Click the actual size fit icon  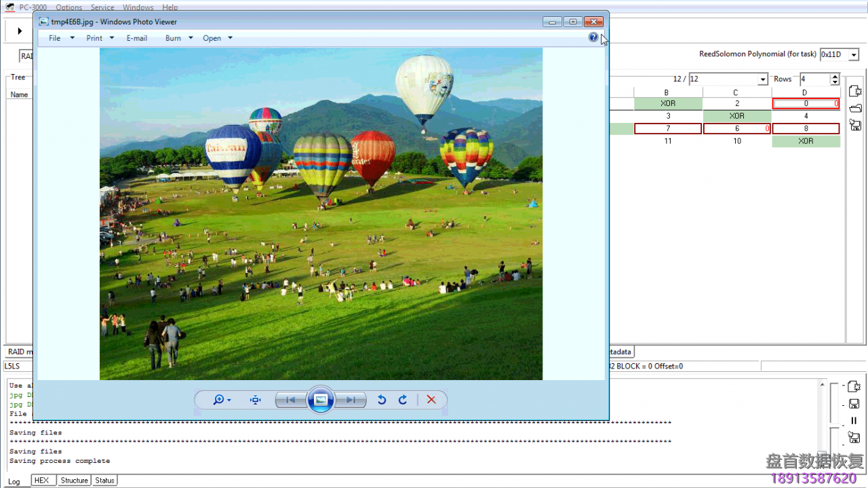(x=255, y=400)
